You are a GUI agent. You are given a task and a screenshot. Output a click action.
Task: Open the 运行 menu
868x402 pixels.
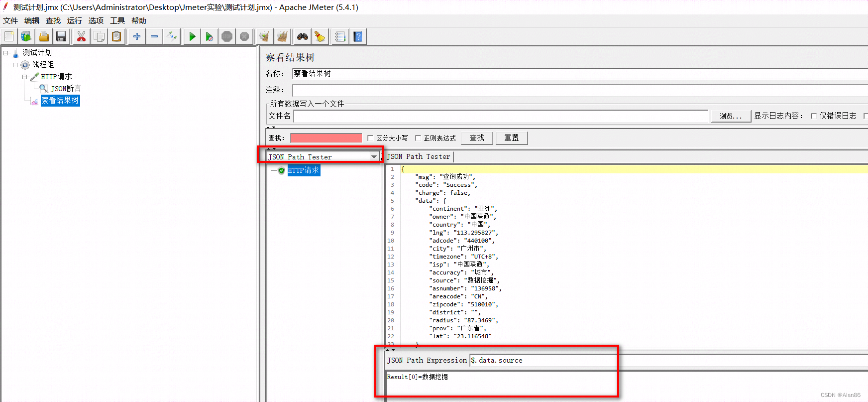click(x=75, y=20)
